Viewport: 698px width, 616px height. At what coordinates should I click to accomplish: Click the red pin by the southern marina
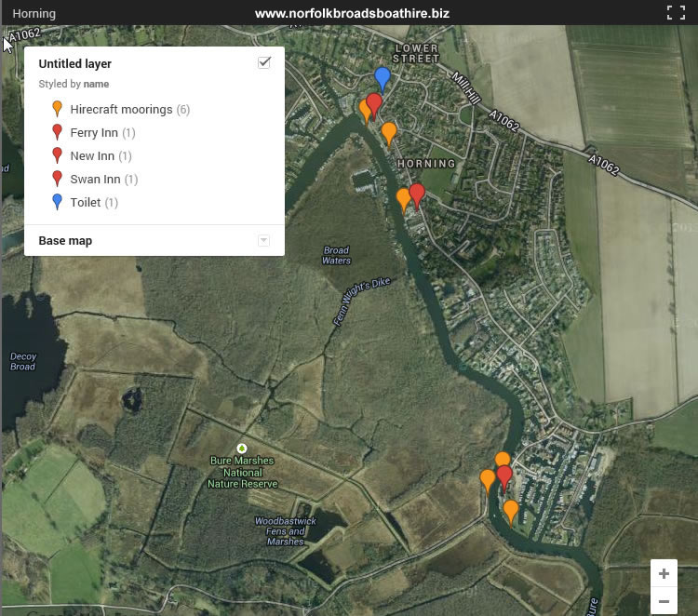click(x=504, y=477)
